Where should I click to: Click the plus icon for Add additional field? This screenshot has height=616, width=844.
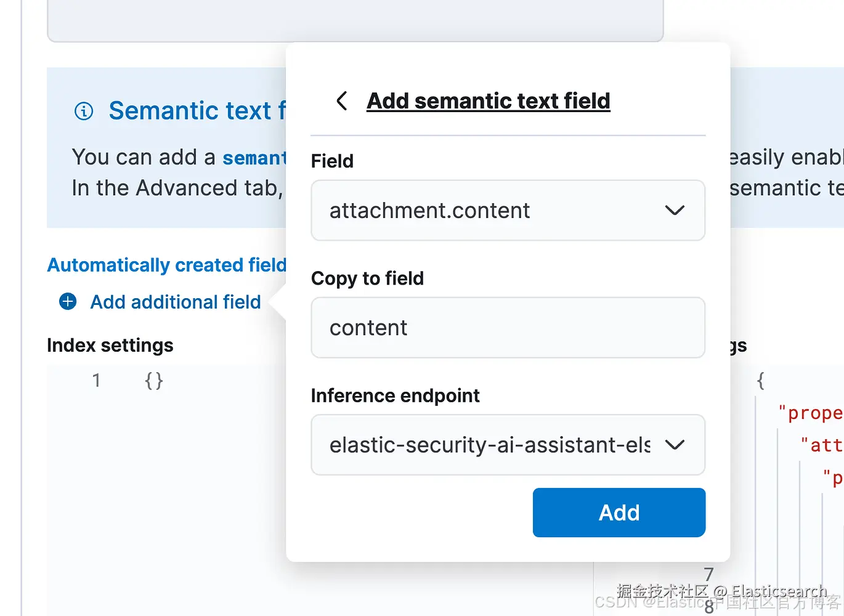[x=68, y=301]
